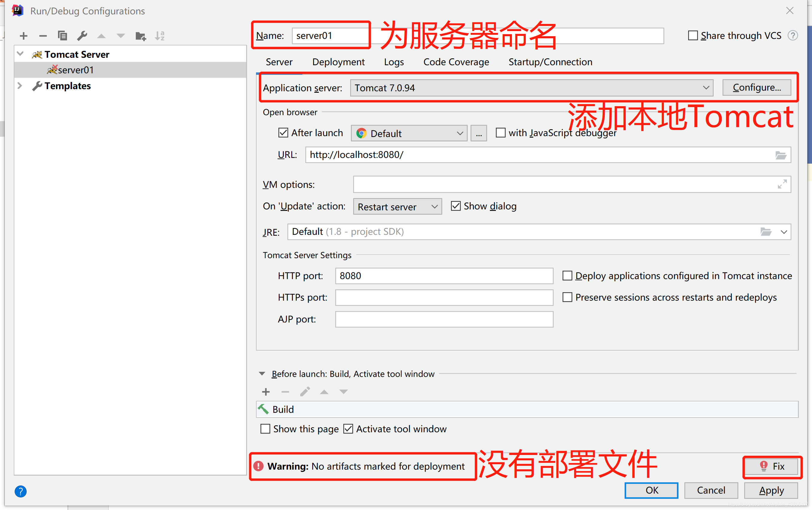Browse for URL using folder icon
Screen dimensions: 812x510
click(781, 155)
